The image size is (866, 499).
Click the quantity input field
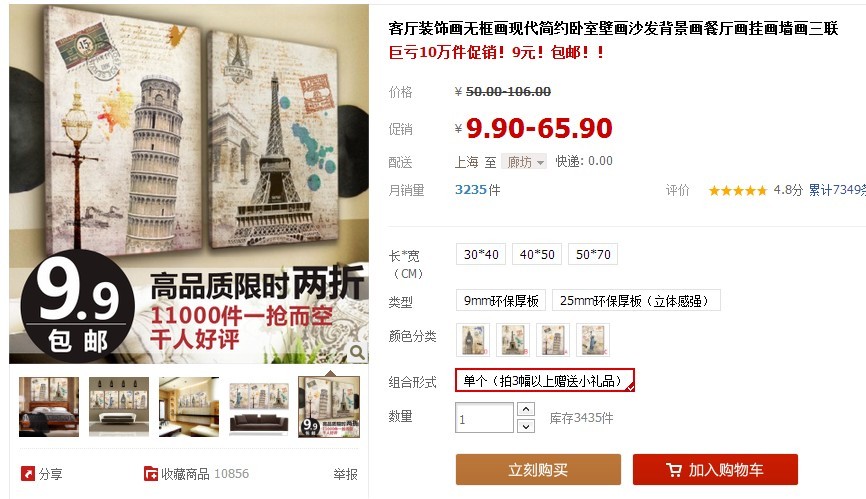coord(484,418)
